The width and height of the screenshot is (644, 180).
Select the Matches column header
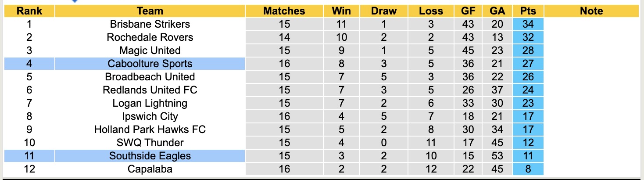click(284, 11)
